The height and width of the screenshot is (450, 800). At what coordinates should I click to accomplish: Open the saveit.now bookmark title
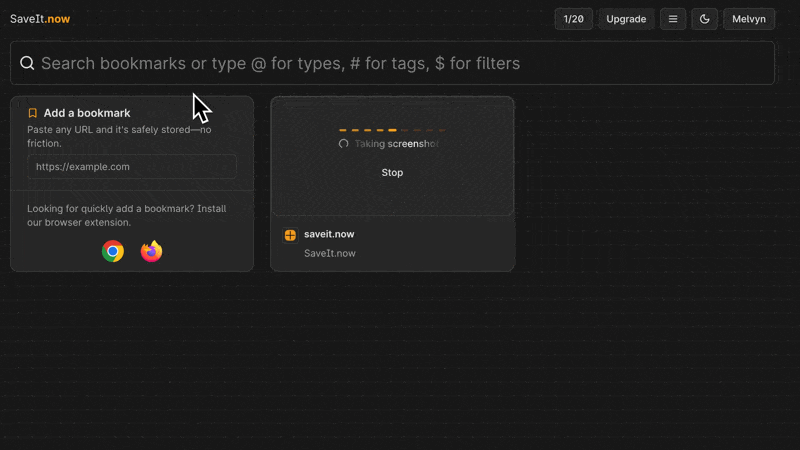click(329, 234)
